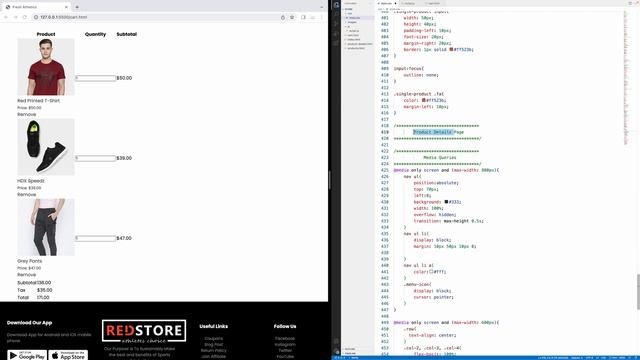Open cart.html in the Explorer file list
The width and height of the screenshot is (640, 360).
(353, 35)
